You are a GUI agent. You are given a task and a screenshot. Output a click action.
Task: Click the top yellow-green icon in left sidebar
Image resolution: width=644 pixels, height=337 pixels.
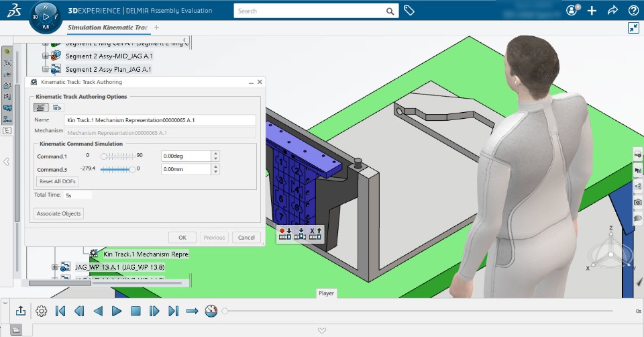coord(7,52)
